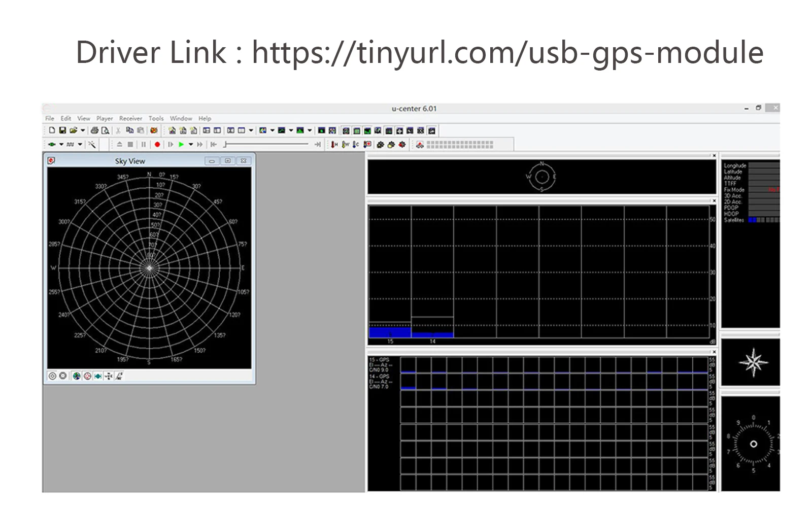Click the '14 - GPS' satellite label
Viewport: 812px width, 508px height.
click(379, 377)
